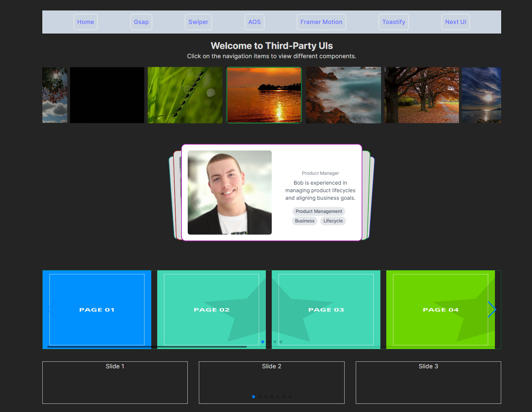Click the Product Management tag chip
Viewport: 532px width, 412px height.
coord(319,211)
